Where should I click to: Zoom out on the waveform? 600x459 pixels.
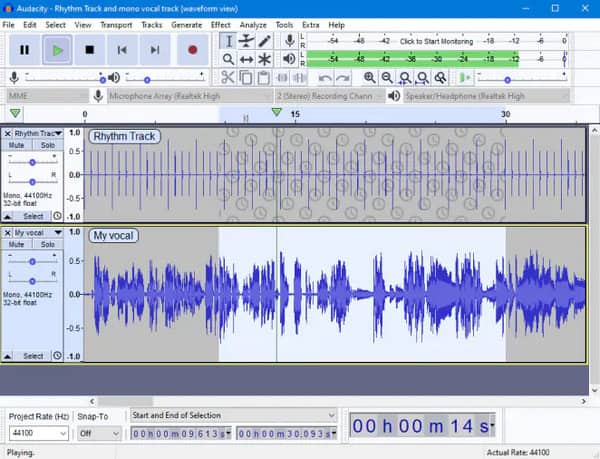pos(387,78)
